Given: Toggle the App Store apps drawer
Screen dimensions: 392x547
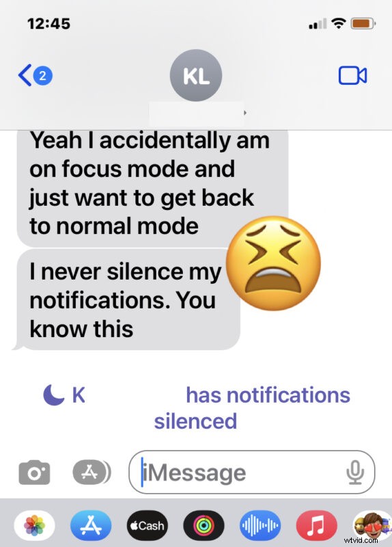Looking at the screenshot, I should [x=92, y=472].
